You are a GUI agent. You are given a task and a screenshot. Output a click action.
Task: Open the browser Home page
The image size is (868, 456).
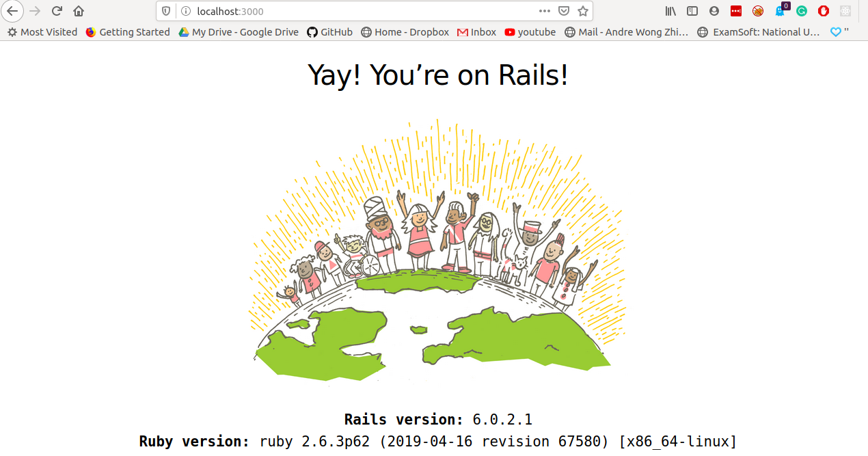[x=79, y=11]
